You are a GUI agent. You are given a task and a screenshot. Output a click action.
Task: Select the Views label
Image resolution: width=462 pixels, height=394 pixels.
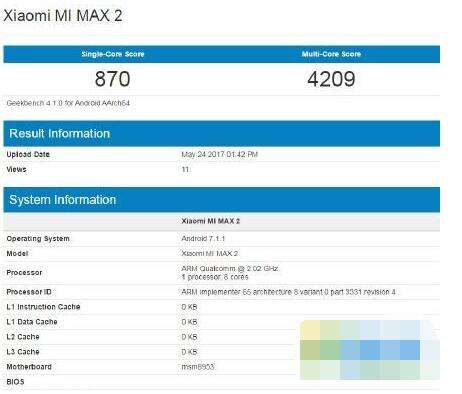tap(16, 169)
